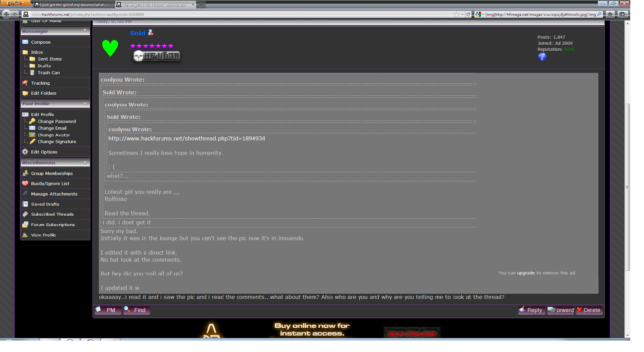Image resolution: width=644 pixels, height=352 pixels.
Task: Click the bookmark star icon in address bar
Action: click(x=456, y=14)
